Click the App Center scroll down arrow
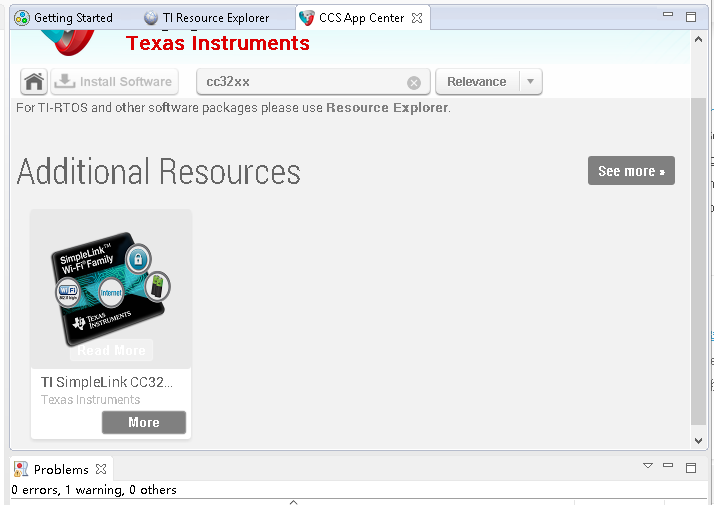The height and width of the screenshot is (505, 714). [x=698, y=440]
